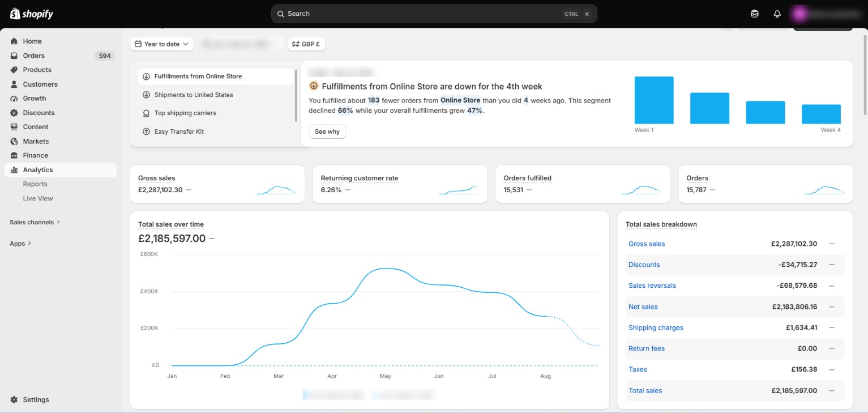The height and width of the screenshot is (413, 868).
Task: Click the Products tag icon
Action: tap(14, 70)
